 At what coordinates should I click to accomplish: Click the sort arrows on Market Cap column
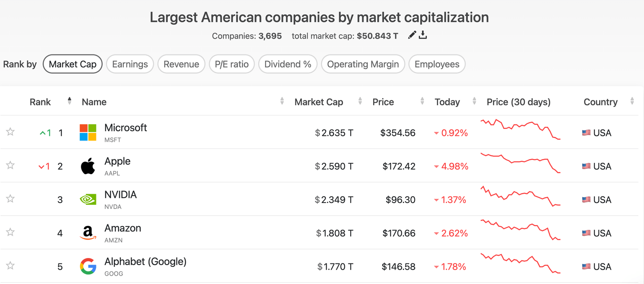(360, 101)
